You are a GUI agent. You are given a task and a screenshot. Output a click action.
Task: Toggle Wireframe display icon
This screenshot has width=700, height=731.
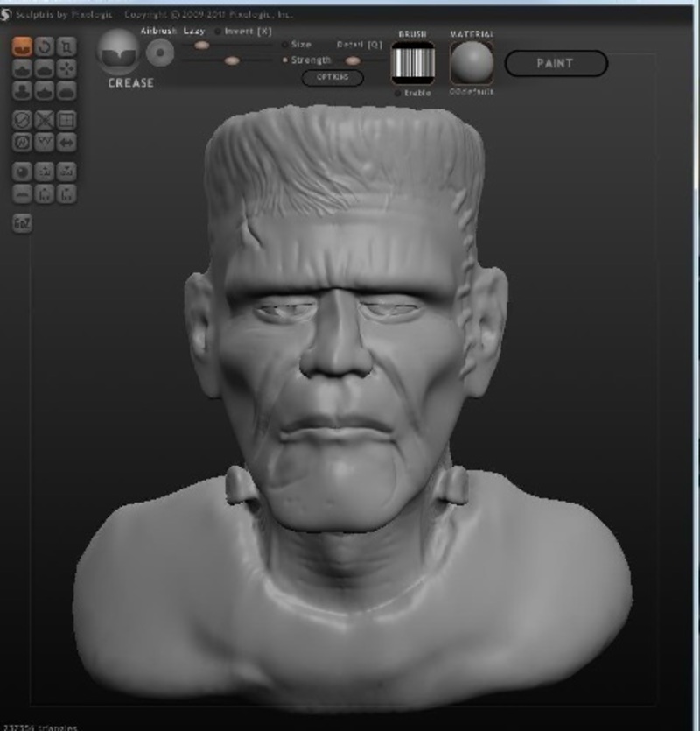click(45, 142)
